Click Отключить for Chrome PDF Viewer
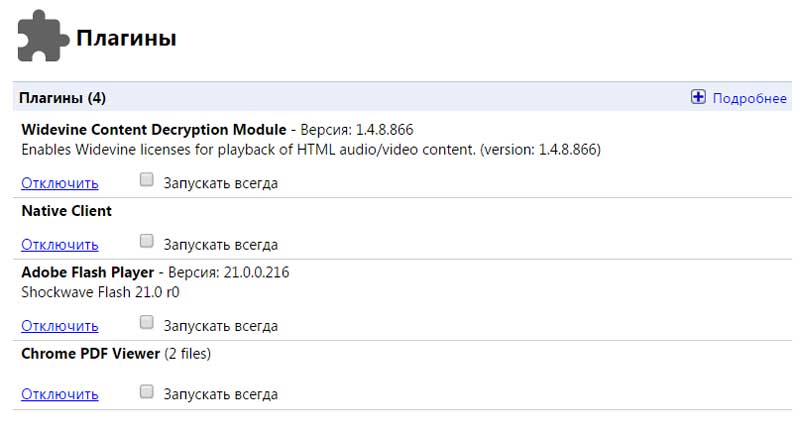Viewport: 800px width, 431px height. pyautogui.click(x=60, y=394)
